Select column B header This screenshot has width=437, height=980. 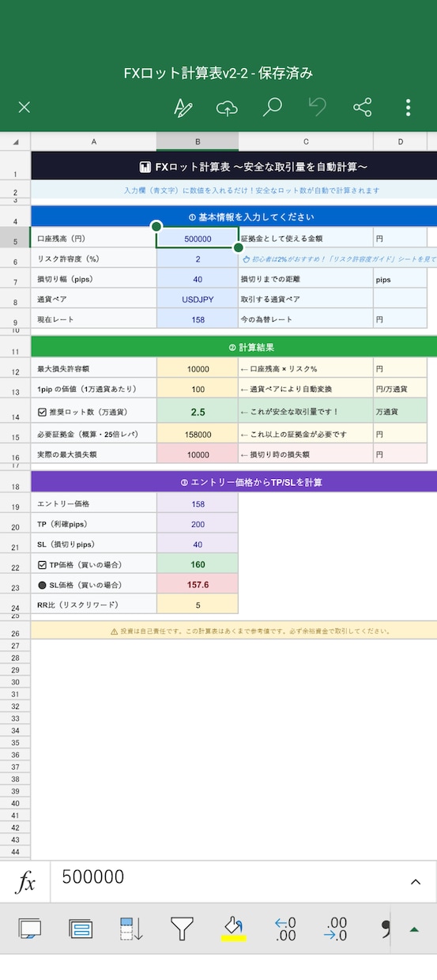(x=198, y=141)
